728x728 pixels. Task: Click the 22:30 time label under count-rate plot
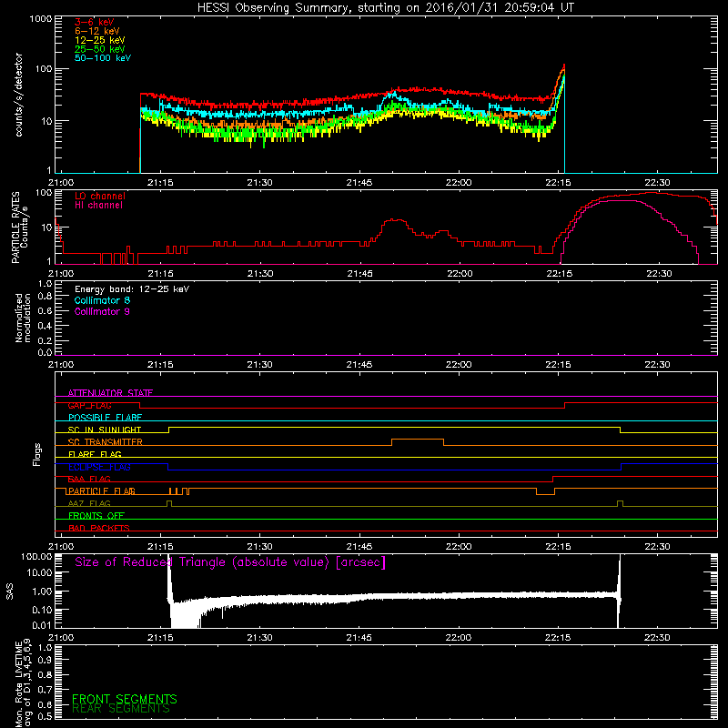point(657,183)
